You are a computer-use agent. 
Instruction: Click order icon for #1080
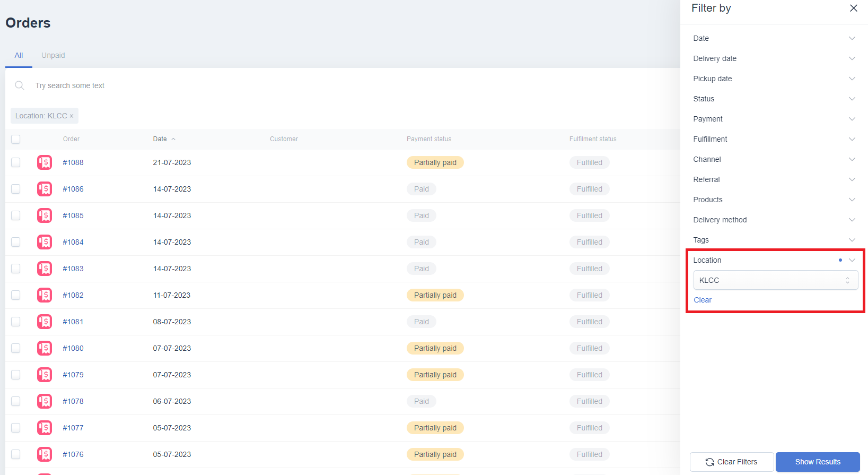coord(45,348)
